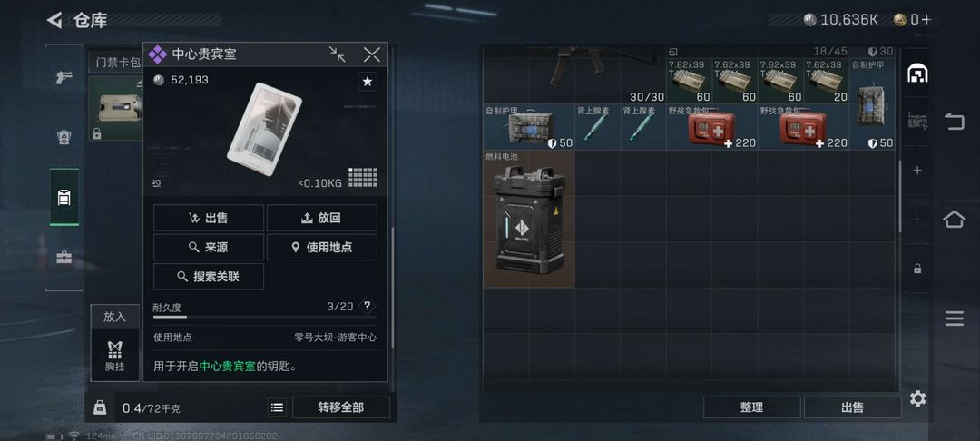Click 转移全部 transfer all button

click(x=340, y=407)
